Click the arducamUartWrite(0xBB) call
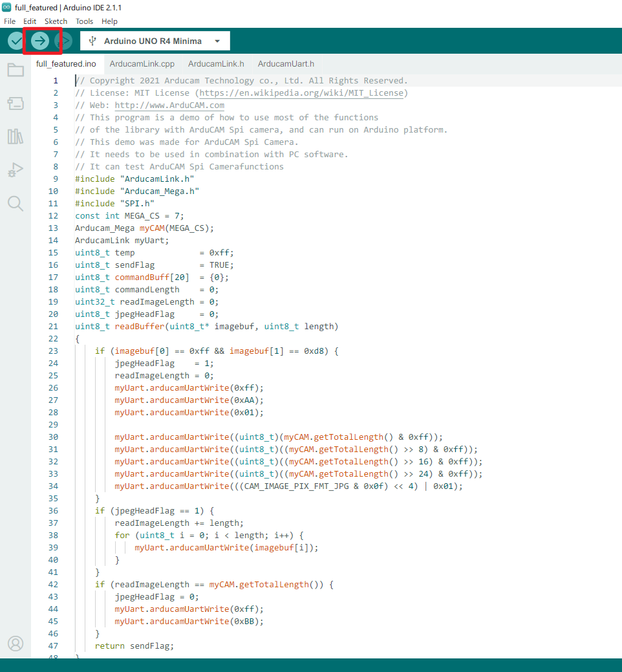The width and height of the screenshot is (622, 672). click(x=189, y=622)
